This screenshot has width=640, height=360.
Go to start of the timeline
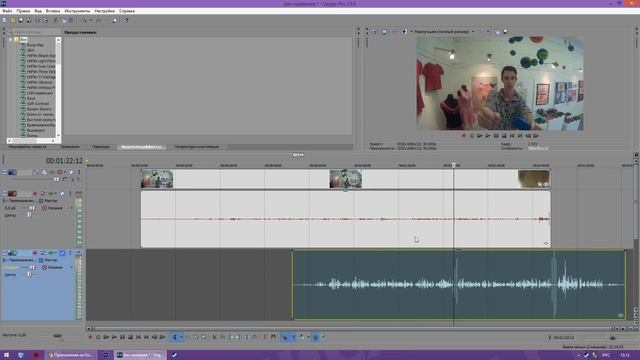tap(139, 337)
